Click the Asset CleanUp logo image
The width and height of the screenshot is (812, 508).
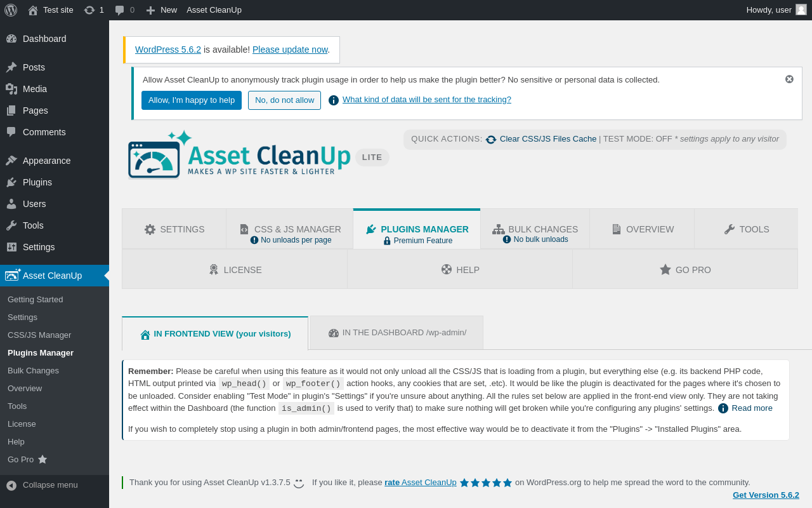click(240, 154)
